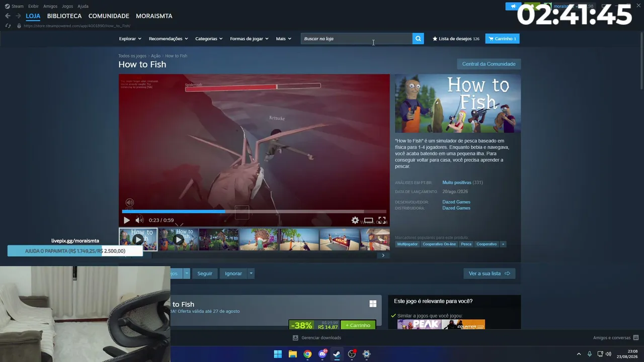Image resolution: width=644 pixels, height=362 pixels.
Task: Click the Ação breadcrumb link
Action: point(155,56)
